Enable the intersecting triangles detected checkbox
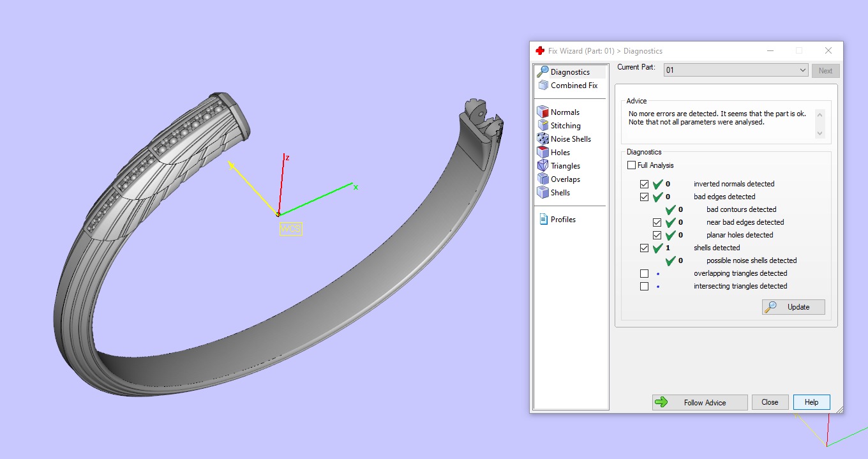This screenshot has width=868, height=459. [x=644, y=286]
